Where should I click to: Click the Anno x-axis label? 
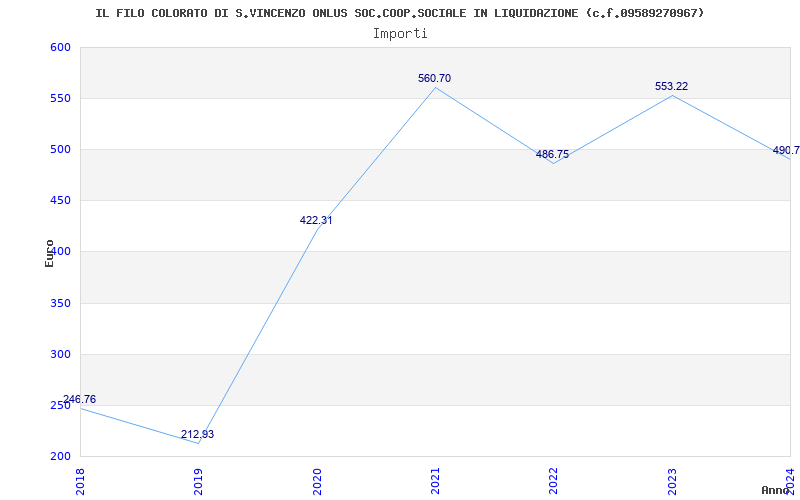coord(776,490)
